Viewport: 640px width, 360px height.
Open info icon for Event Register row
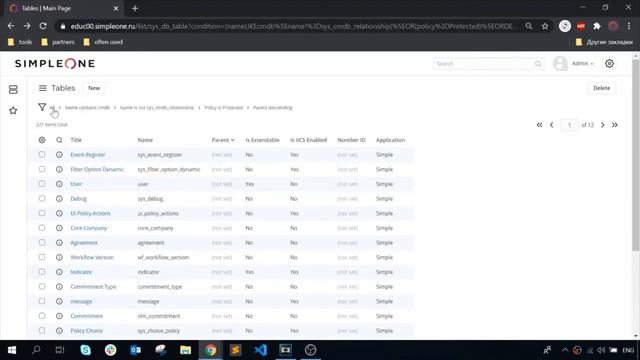tap(59, 155)
